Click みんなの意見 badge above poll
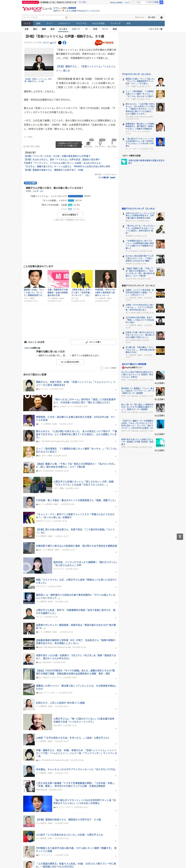186x868 pixels. [x=30, y=183]
